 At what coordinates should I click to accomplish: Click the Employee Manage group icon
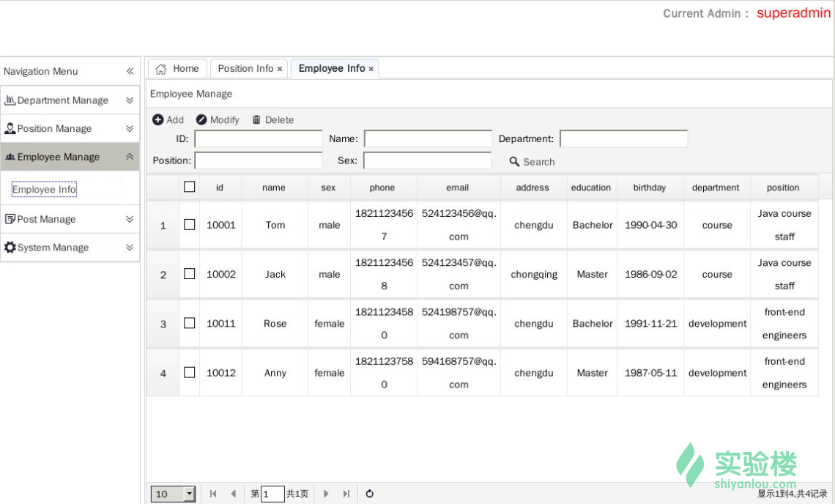pyautogui.click(x=10, y=157)
